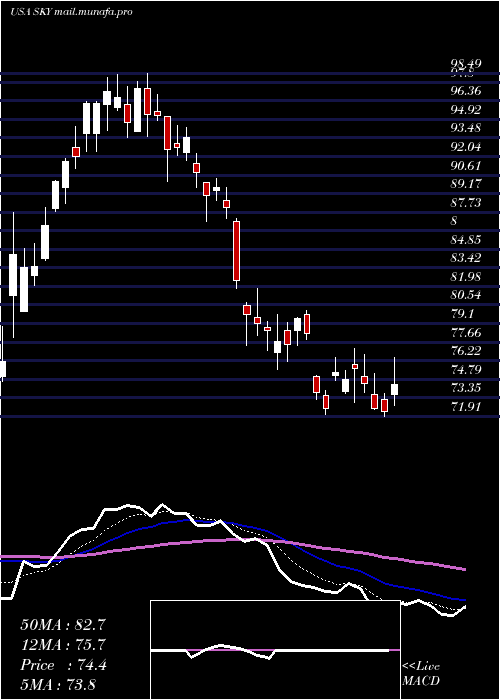Click the <<Live MACD label
500x700 pixels.
point(421,674)
